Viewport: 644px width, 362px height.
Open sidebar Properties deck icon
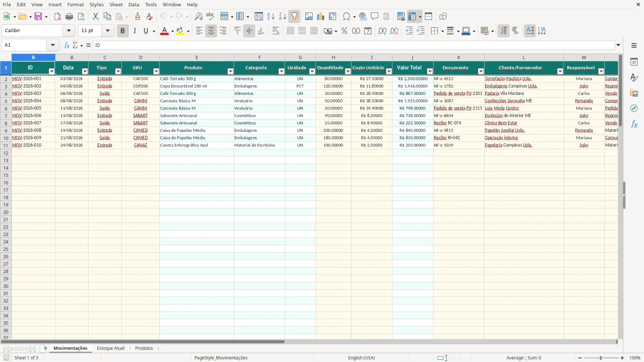coord(634,62)
